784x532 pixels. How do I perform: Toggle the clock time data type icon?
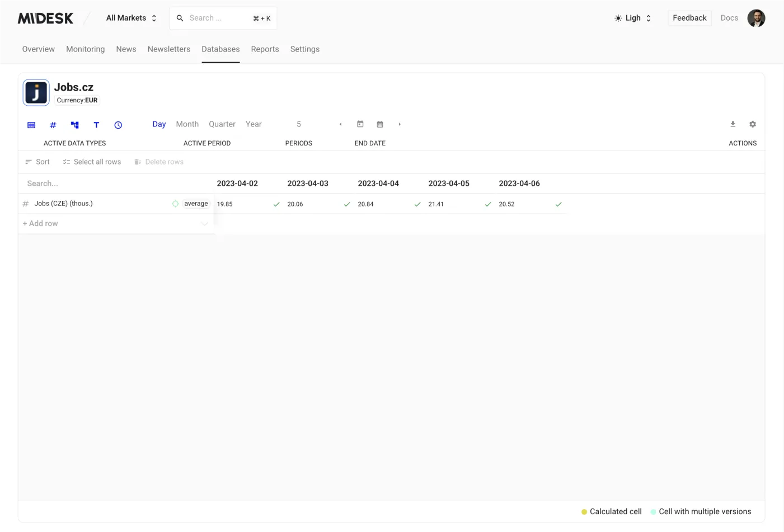point(118,125)
